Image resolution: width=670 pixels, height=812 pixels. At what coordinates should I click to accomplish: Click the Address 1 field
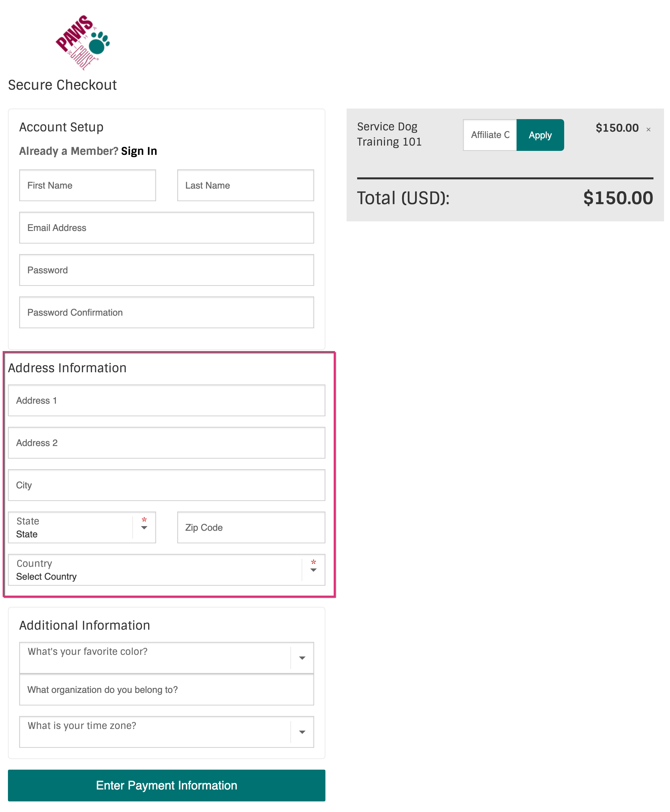[x=166, y=400]
